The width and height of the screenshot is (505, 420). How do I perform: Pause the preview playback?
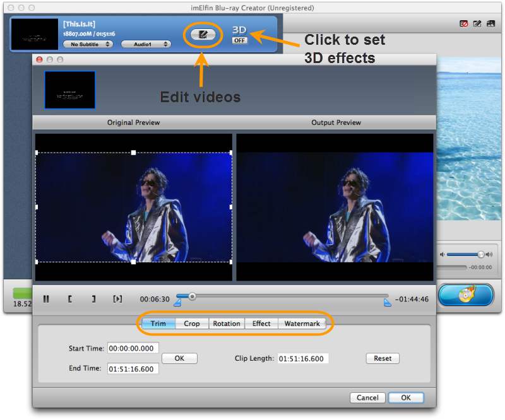46,299
